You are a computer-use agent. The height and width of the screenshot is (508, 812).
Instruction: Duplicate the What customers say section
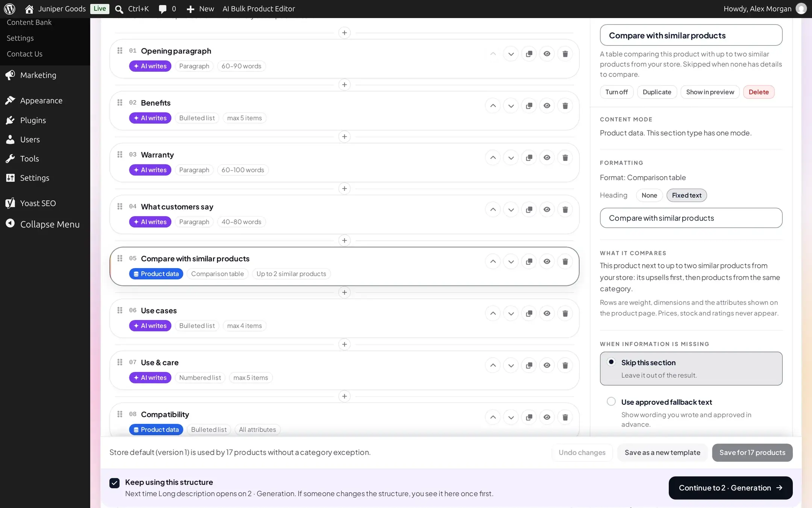529,210
